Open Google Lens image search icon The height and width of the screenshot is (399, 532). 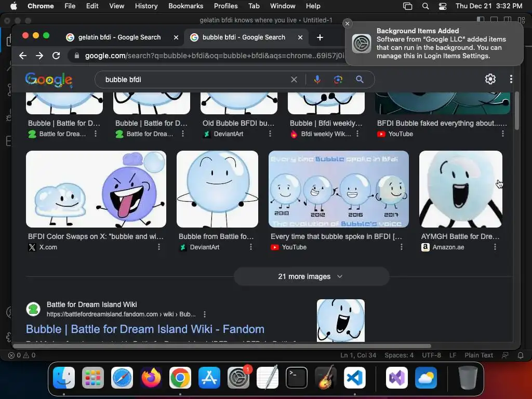coord(338,79)
